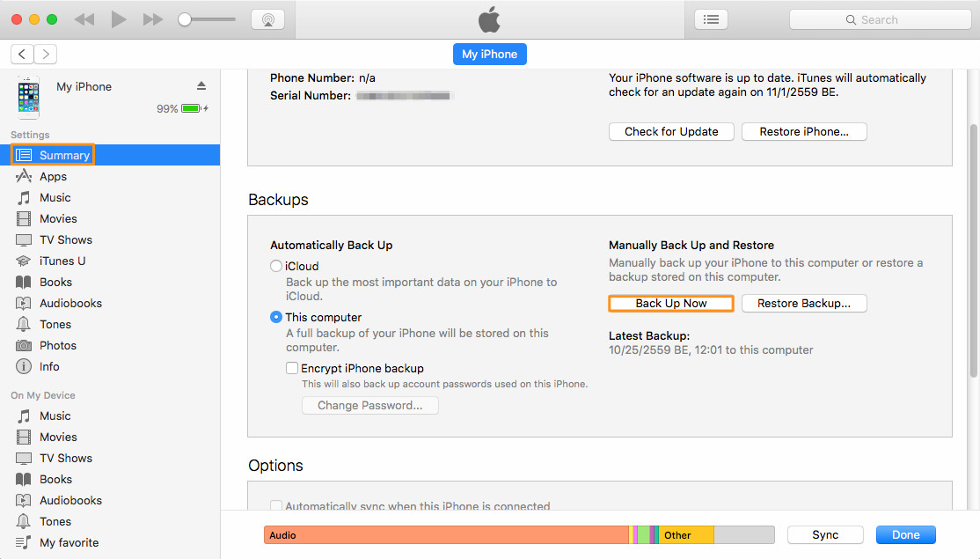This screenshot has width=980, height=559.
Task: Click the play button in toolbar
Action: (118, 19)
